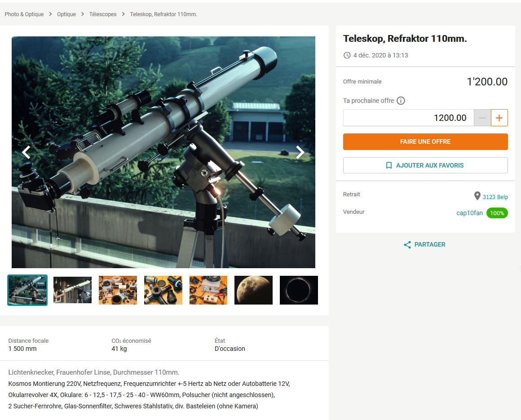The height and width of the screenshot is (420, 521).
Task: Click the location pin icon near 3123 Belp
Action: [x=477, y=196]
